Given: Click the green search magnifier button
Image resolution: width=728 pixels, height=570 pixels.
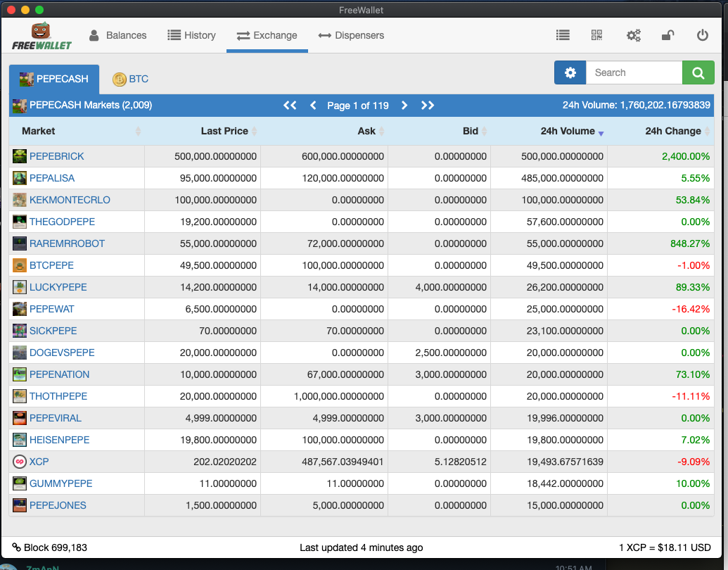Looking at the screenshot, I should click(x=698, y=72).
